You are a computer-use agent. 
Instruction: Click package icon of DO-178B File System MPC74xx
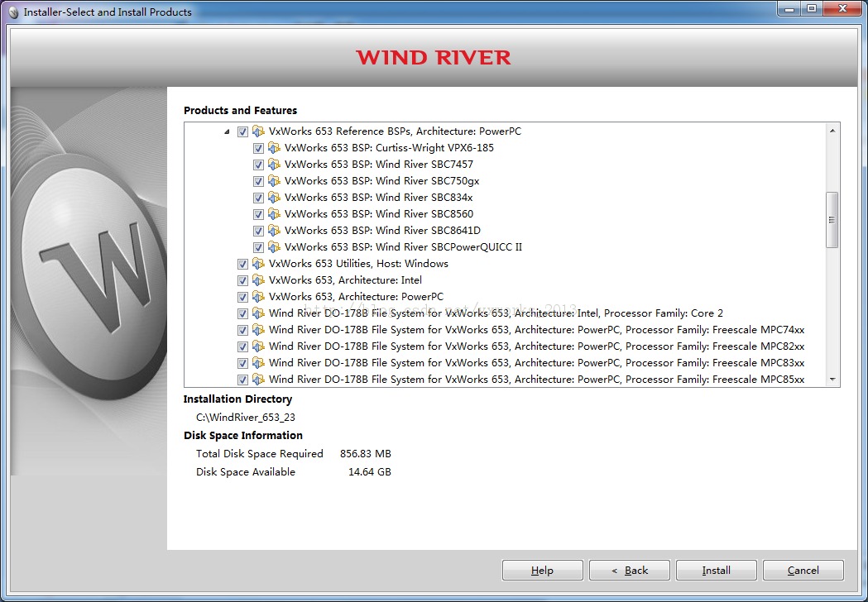point(258,330)
